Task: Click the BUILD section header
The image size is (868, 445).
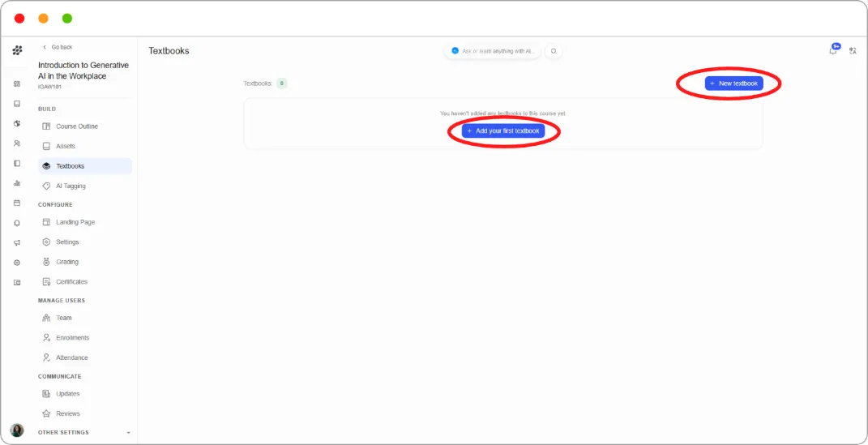Action: point(47,109)
